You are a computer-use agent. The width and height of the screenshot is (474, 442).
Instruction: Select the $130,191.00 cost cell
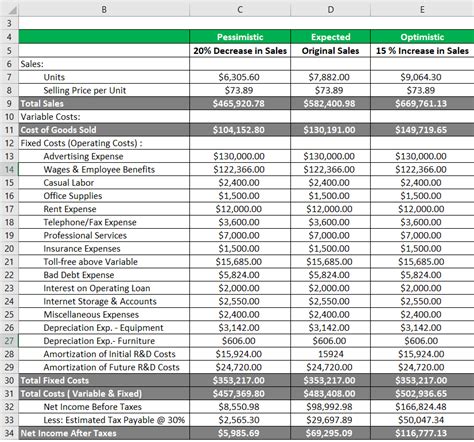[330, 130]
